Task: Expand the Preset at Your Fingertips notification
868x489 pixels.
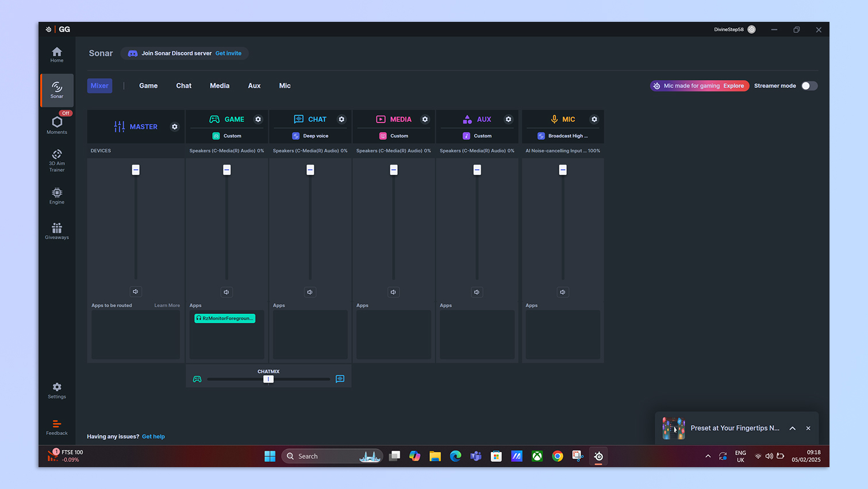Action: tap(792, 428)
